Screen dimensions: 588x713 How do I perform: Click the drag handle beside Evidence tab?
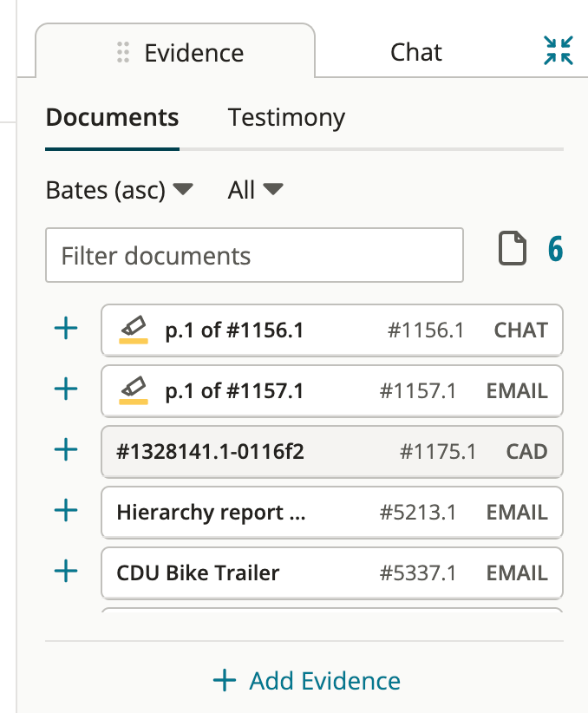point(123,52)
